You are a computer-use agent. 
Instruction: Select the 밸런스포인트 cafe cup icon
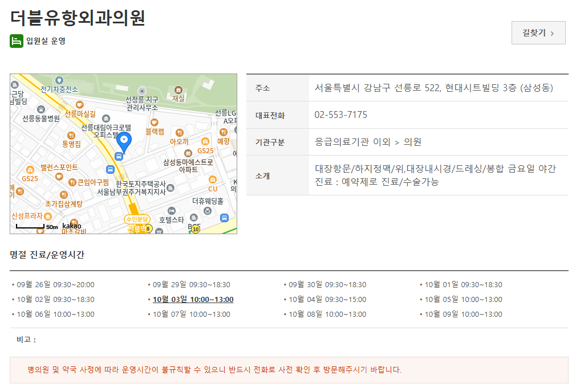tap(59, 177)
